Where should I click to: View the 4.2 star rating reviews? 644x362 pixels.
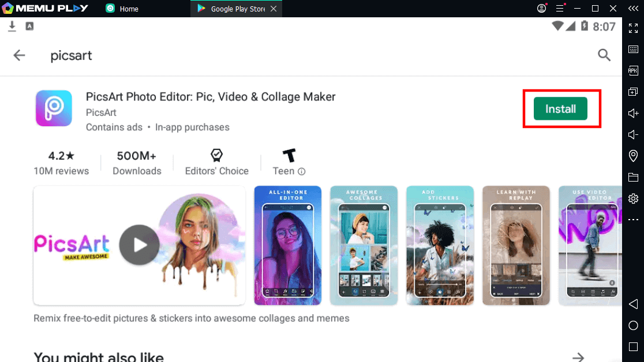[61, 163]
